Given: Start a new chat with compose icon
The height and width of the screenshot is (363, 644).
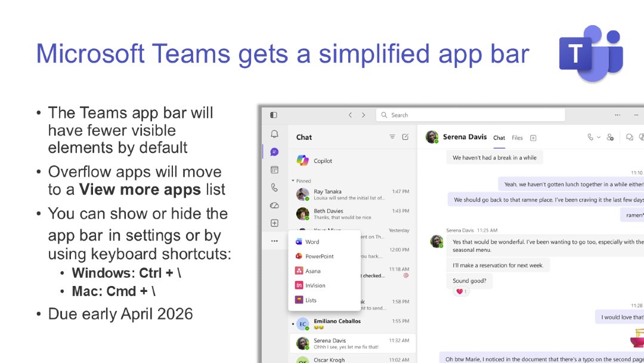Looking at the screenshot, I should [x=405, y=137].
